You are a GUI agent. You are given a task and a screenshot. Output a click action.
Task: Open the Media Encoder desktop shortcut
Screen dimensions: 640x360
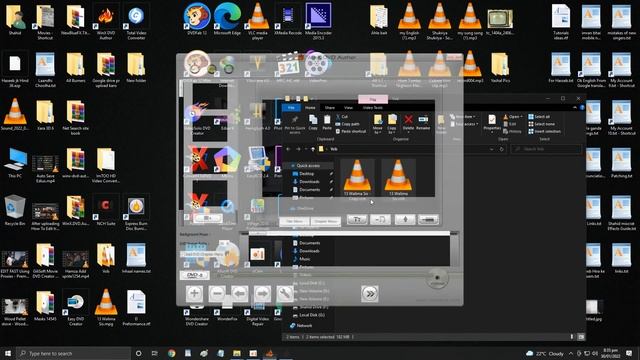(318, 21)
